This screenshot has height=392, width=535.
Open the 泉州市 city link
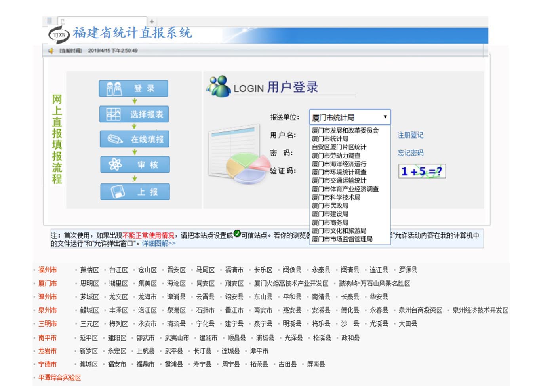coord(48,310)
